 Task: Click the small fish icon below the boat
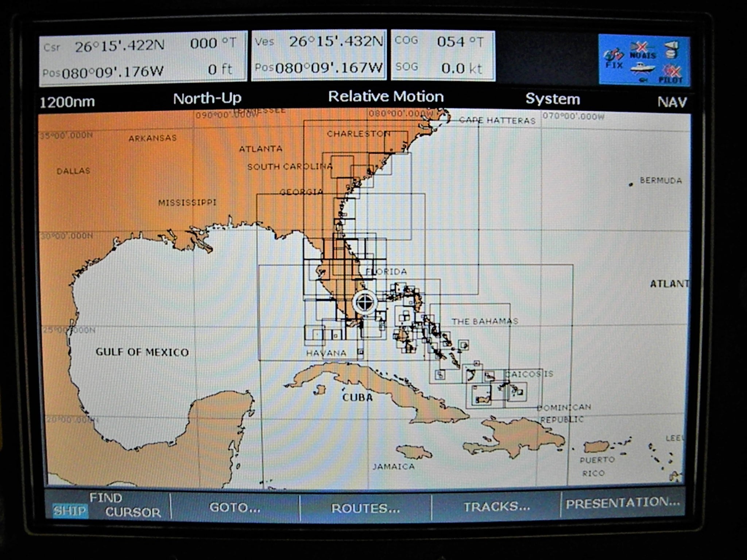pyautogui.click(x=643, y=80)
